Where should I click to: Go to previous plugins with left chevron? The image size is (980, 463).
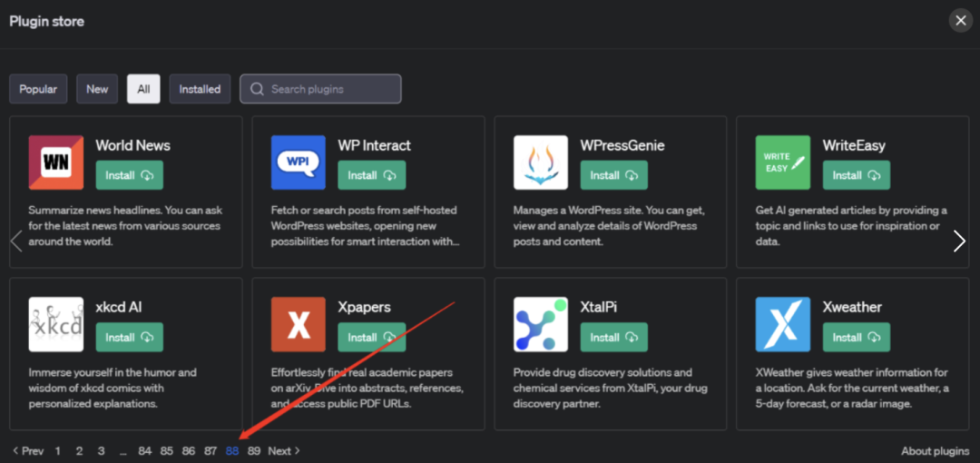tap(17, 241)
